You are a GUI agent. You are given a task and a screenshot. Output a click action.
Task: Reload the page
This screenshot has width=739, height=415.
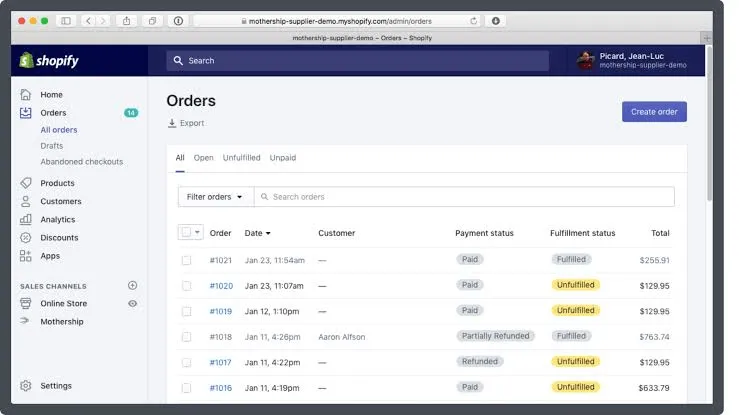473,21
